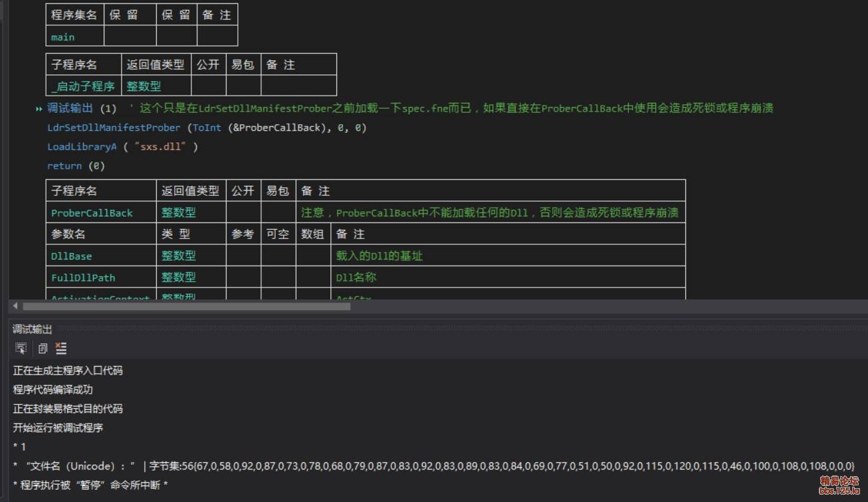Click the "* 1" debug output line
Screen dimensions: 868x502
(19, 447)
